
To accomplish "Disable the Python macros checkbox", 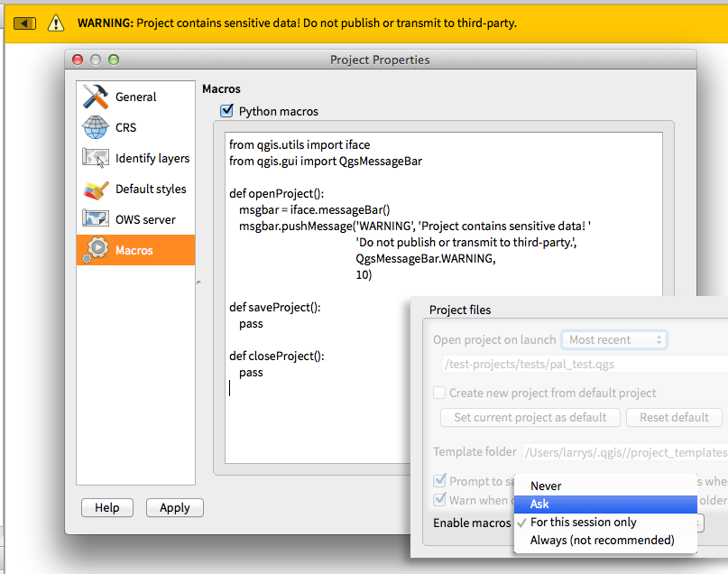I will pos(226,111).
